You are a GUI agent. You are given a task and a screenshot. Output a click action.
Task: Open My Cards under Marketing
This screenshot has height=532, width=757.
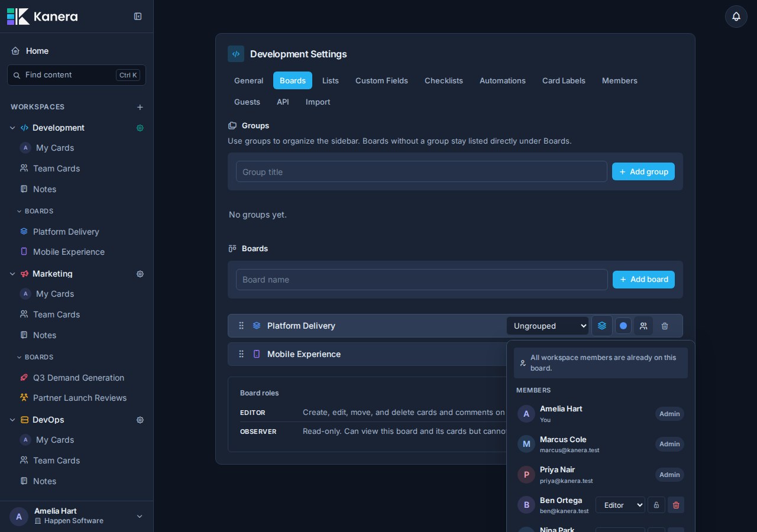pos(55,294)
